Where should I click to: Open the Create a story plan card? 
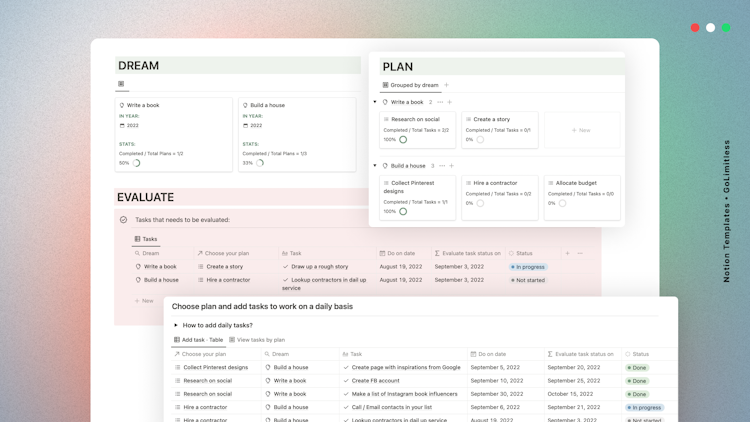coord(500,130)
